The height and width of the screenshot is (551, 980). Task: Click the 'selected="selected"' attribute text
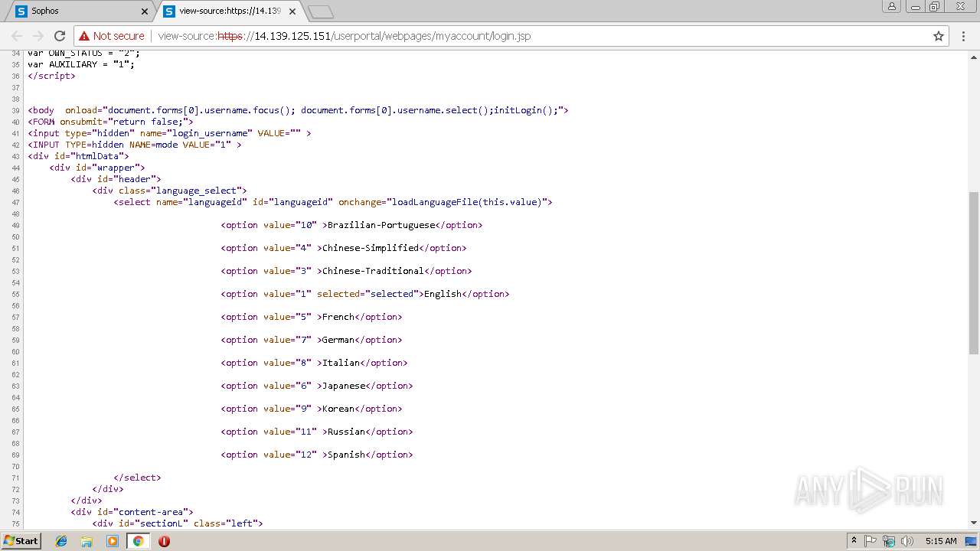click(367, 294)
